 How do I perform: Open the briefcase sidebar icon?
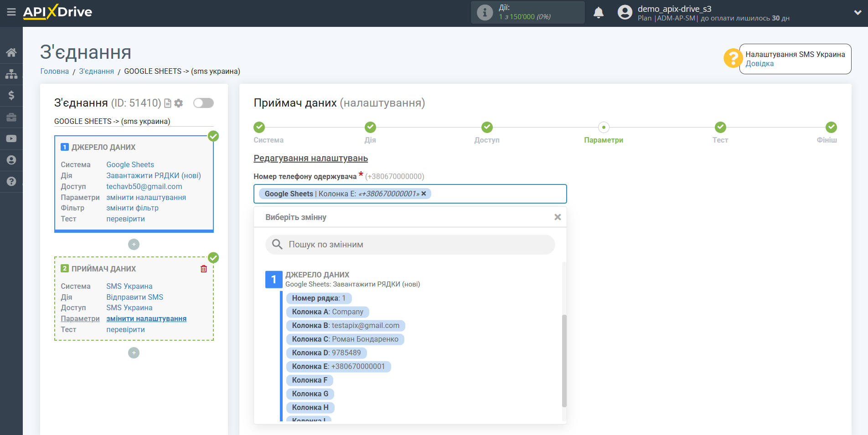11,117
